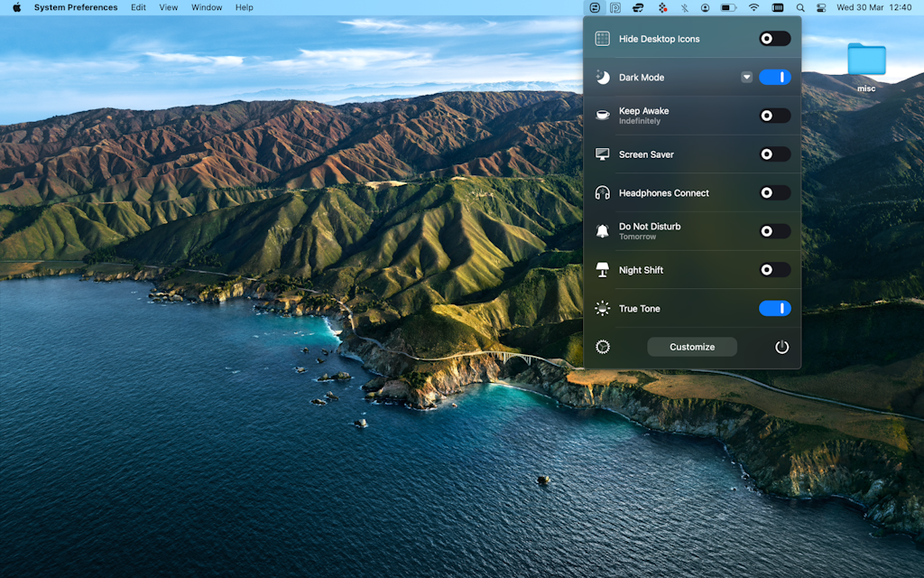
Task: Click the Headphones Connect headphones icon
Action: point(601,192)
